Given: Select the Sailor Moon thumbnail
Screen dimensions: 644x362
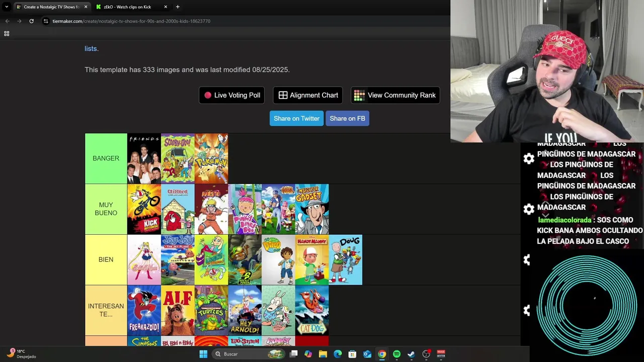Looking at the screenshot, I should (144, 259).
